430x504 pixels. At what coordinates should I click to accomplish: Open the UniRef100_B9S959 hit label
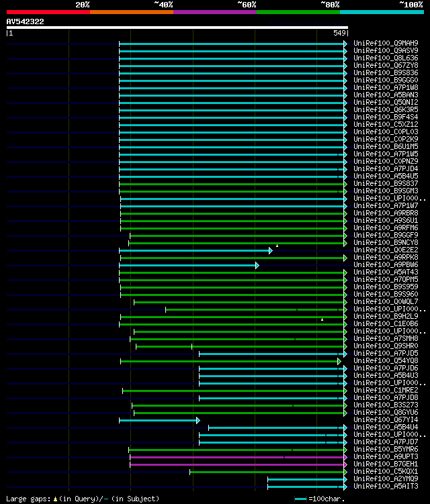(x=386, y=287)
